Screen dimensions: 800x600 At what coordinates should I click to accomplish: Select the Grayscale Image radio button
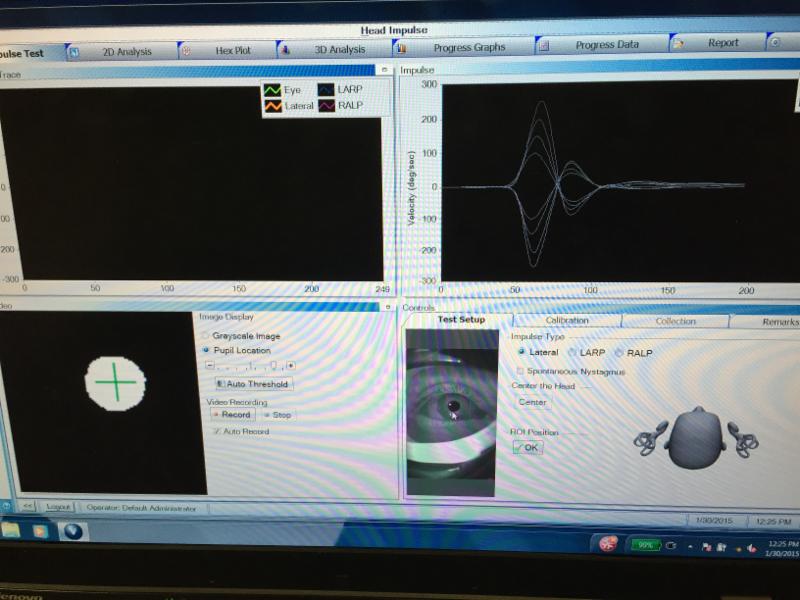click(206, 336)
